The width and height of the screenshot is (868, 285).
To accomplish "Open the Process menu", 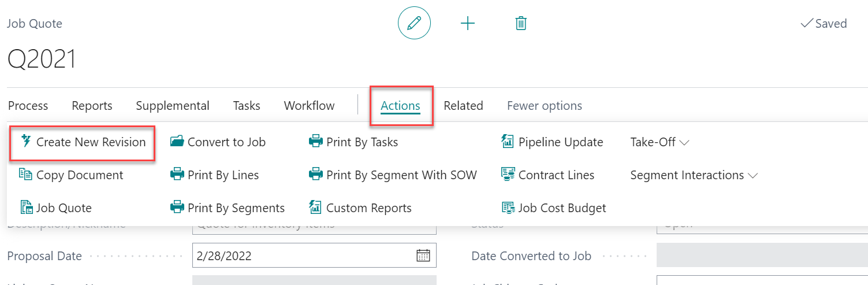I will (x=28, y=106).
